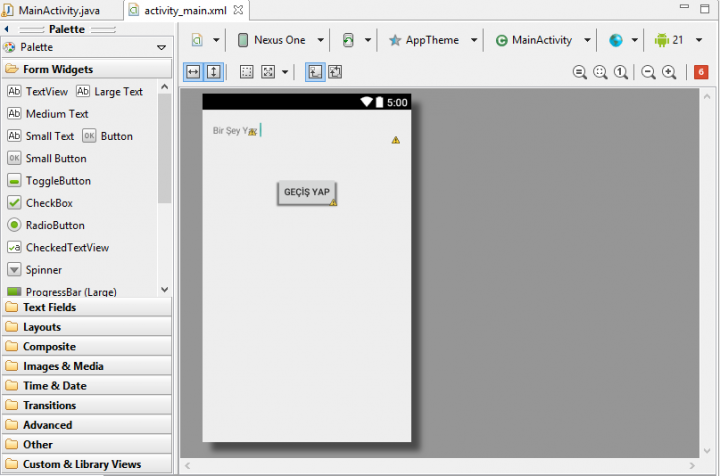Click the warning icon on GEÇİŞ YAP button

pos(333,202)
